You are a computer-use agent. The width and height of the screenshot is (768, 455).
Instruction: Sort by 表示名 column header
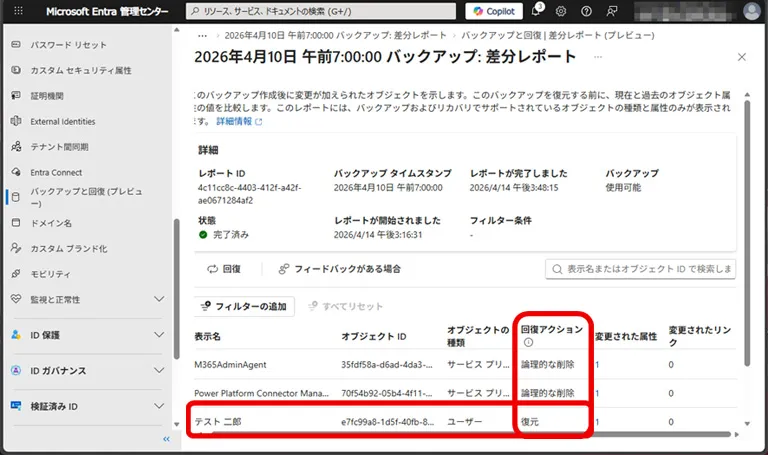tap(207, 336)
